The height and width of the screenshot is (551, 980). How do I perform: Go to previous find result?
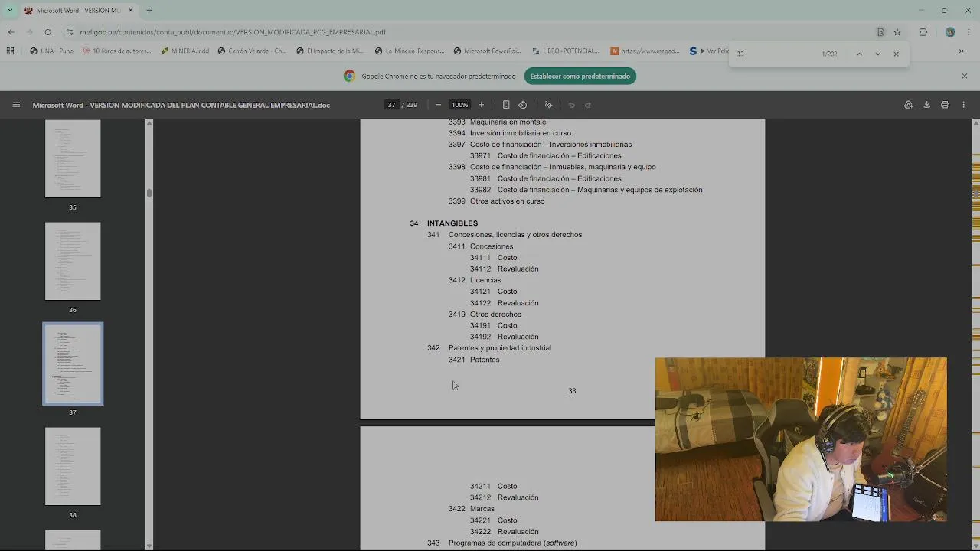tap(859, 54)
